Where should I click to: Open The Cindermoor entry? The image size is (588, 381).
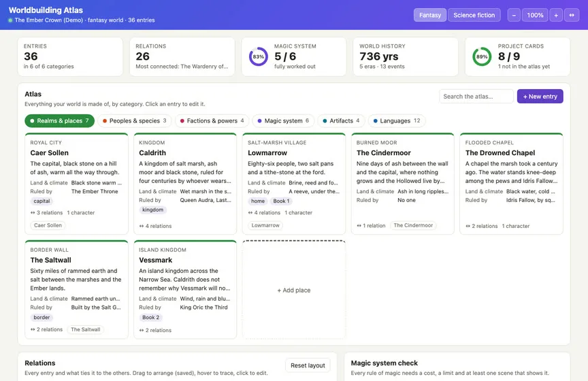coord(403,184)
